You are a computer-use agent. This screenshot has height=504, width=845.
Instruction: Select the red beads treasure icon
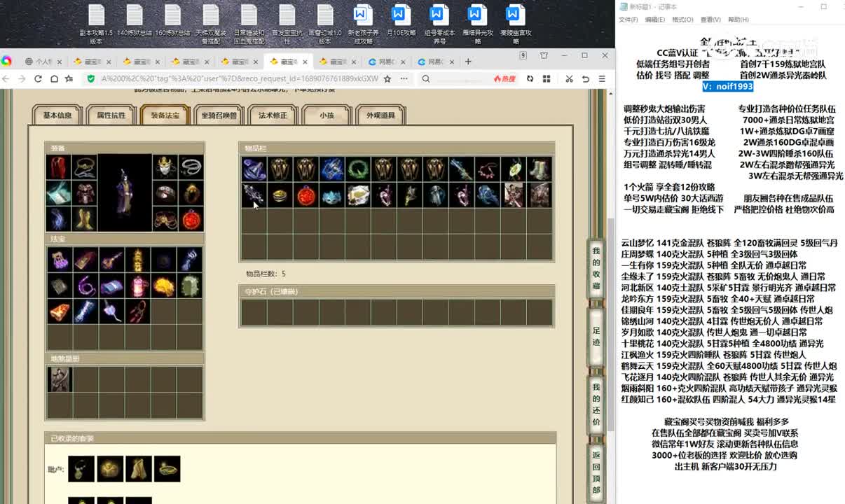pyautogui.click(x=137, y=311)
